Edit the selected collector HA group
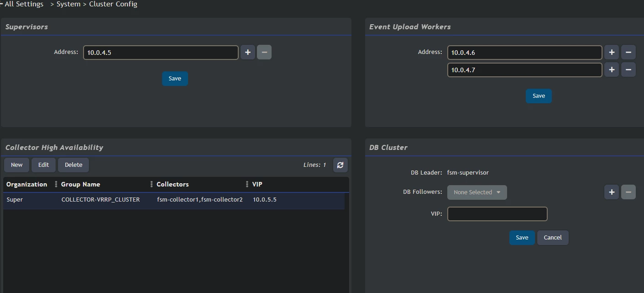This screenshot has height=293, width=644. [43, 165]
